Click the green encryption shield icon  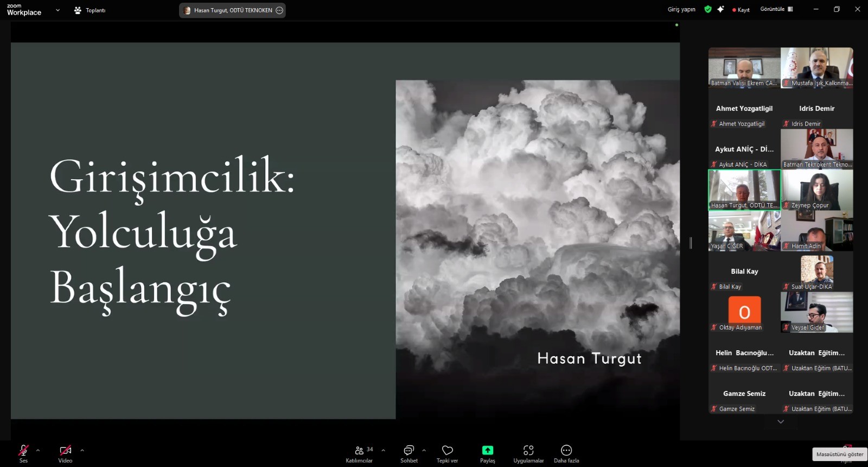click(x=707, y=9)
